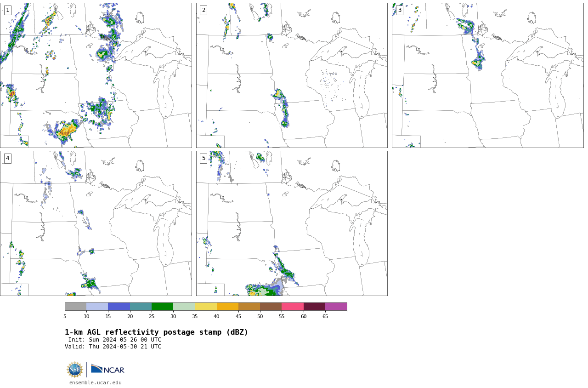Click the 'Init: Sun 2024-05-26 00 UTC' text
588x388 pixels.
click(115, 340)
